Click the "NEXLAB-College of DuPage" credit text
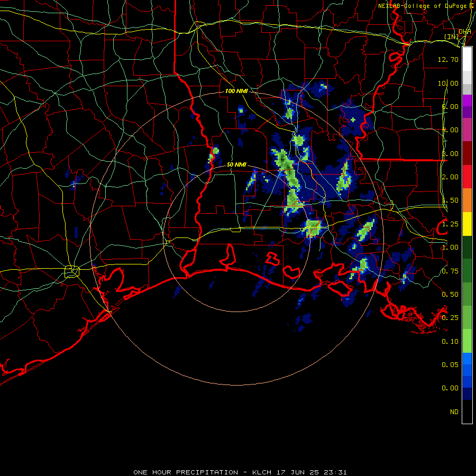This screenshot has height=476, width=476. click(422, 6)
